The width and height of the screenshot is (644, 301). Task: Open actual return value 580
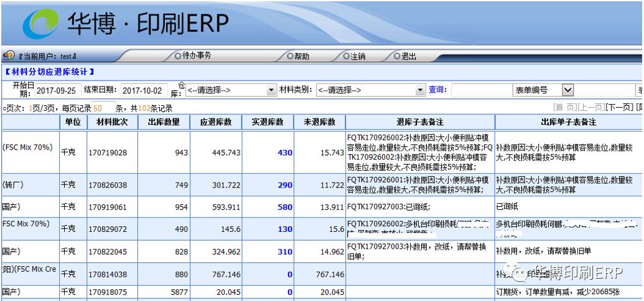284,208
